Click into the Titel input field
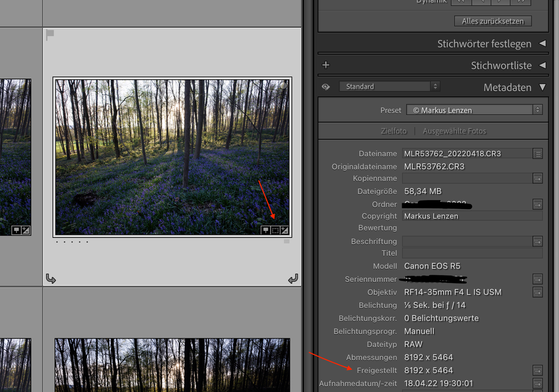Viewport: 559px width, 392px height. pyautogui.click(x=472, y=253)
